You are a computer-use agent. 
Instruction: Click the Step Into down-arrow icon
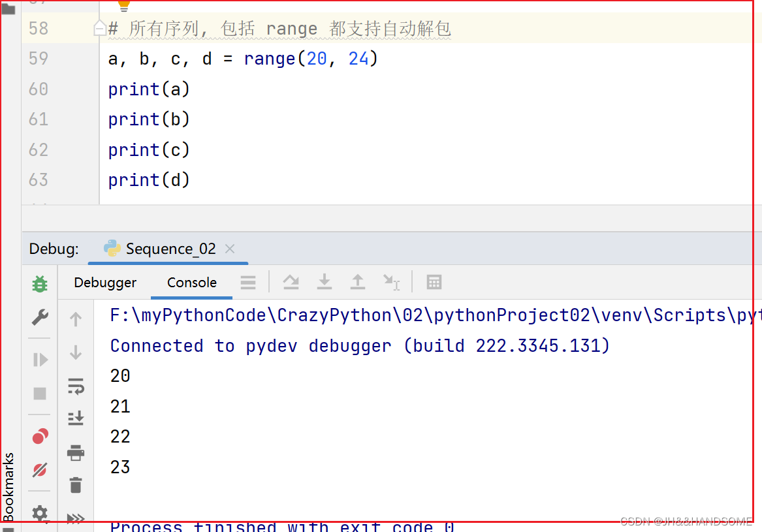click(324, 282)
